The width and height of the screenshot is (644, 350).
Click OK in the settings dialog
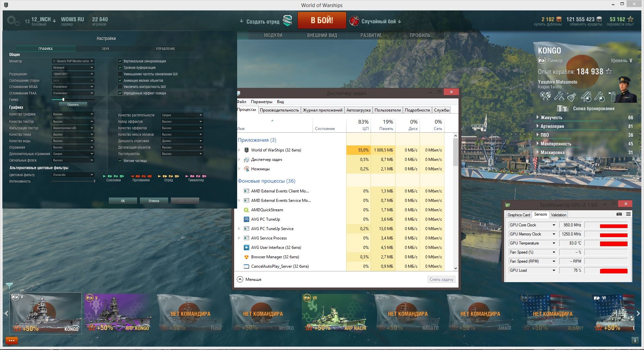tap(123, 201)
